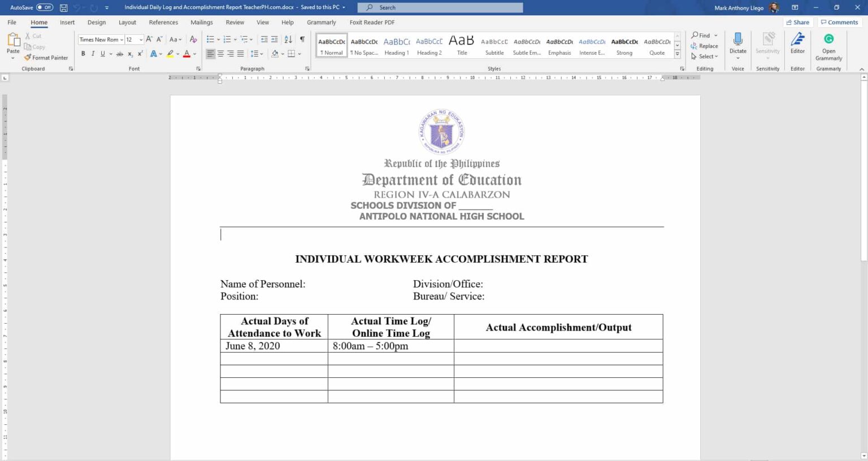Select center text alignment
Viewport: 868px width, 461px height.
220,53
